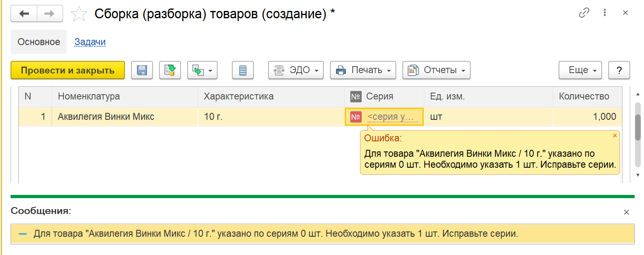Open the ЭДО dropdown menu
The width and height of the screenshot is (644, 255).
point(296,70)
